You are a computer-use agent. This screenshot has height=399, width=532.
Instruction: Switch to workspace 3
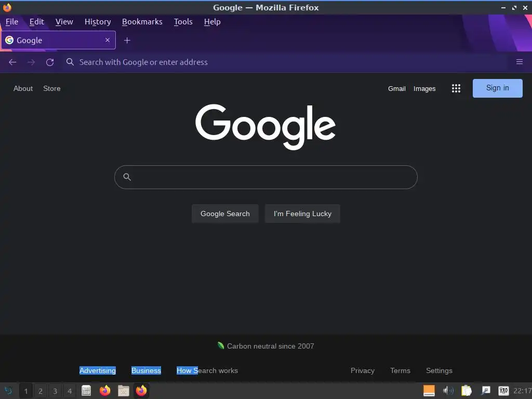tap(55, 391)
